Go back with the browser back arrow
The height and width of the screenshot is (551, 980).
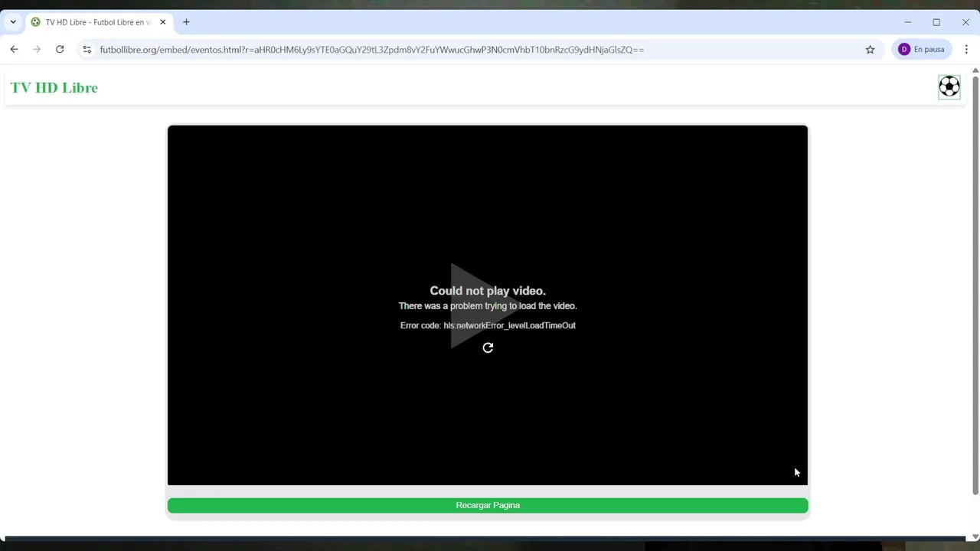point(14,49)
